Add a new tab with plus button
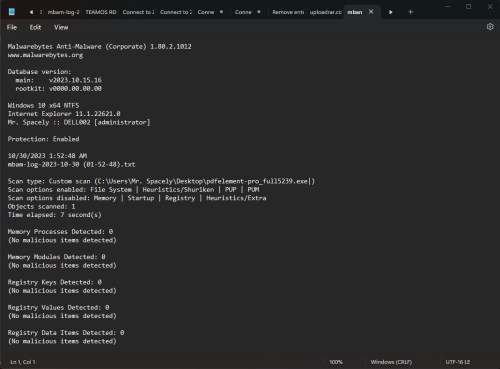 point(411,12)
